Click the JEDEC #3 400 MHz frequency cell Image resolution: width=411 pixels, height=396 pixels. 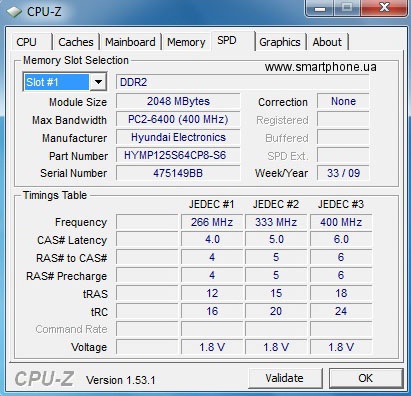(341, 222)
